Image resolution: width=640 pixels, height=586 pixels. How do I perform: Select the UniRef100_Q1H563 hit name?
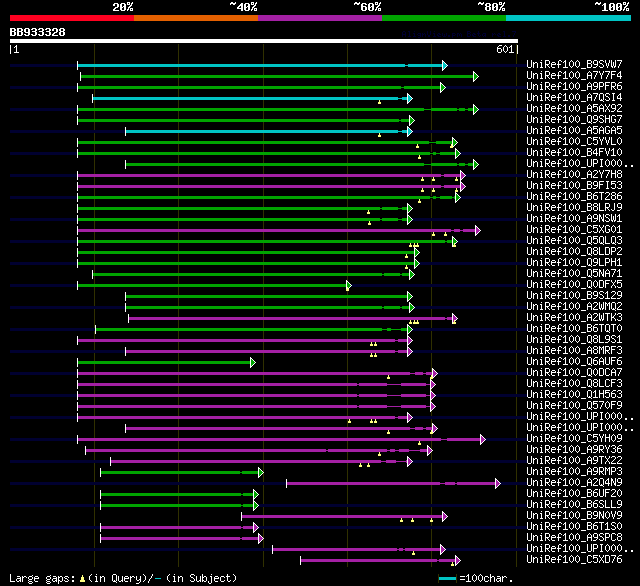[574, 395]
